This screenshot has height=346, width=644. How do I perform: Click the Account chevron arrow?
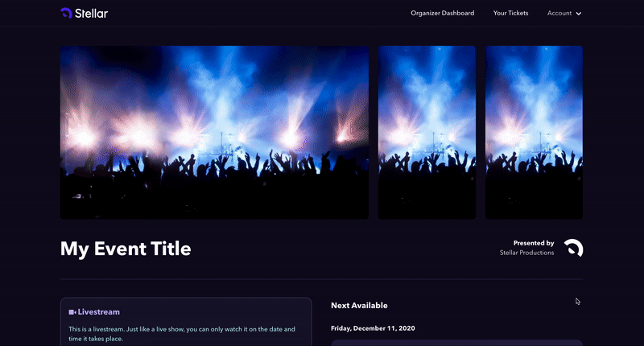point(578,14)
